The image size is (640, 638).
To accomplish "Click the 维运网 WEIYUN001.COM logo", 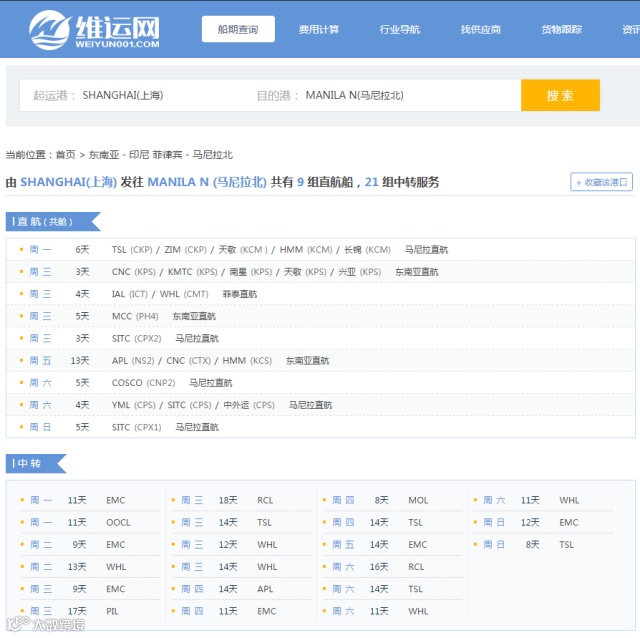I will pos(94,30).
